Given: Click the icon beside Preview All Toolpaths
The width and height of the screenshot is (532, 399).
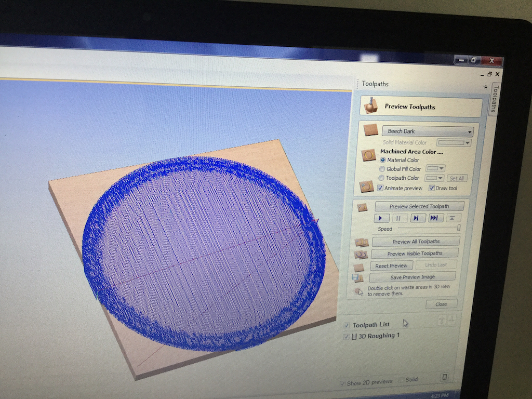Looking at the screenshot, I should [x=362, y=242].
